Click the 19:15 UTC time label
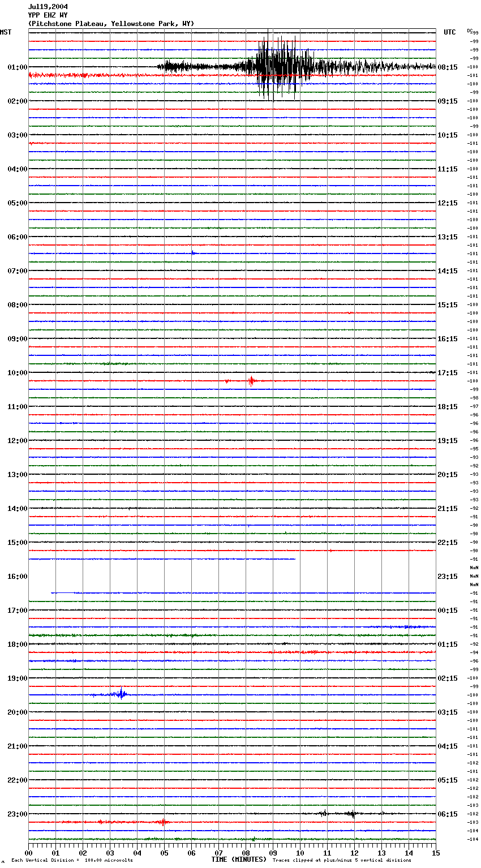 448,441
